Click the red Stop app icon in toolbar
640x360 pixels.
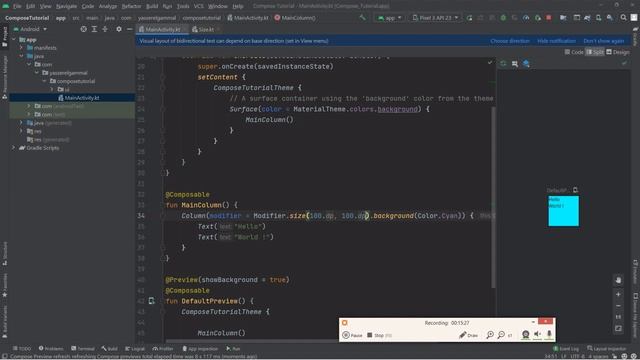pos(549,18)
